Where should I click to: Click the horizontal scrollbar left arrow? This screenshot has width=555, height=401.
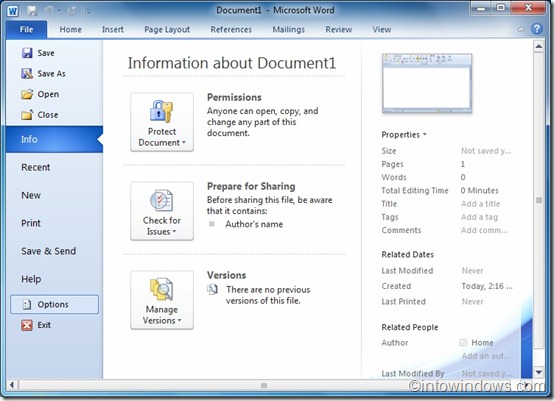click(12, 385)
